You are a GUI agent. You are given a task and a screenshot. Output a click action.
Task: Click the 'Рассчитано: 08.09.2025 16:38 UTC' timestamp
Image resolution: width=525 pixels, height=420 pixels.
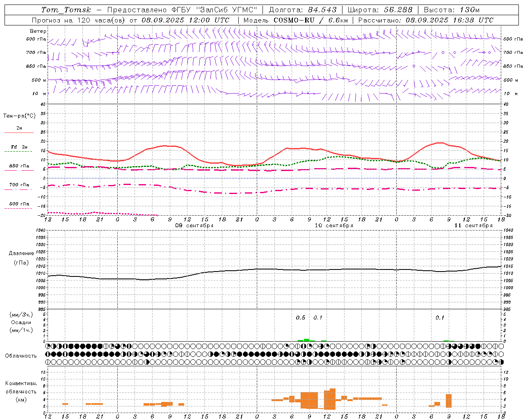426,20
